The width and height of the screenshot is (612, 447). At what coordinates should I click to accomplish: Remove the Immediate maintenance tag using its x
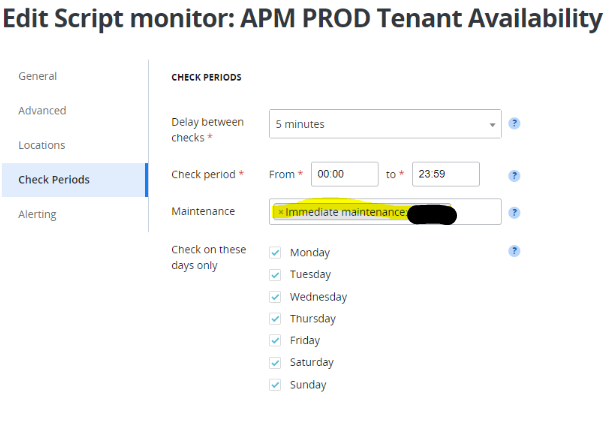281,212
